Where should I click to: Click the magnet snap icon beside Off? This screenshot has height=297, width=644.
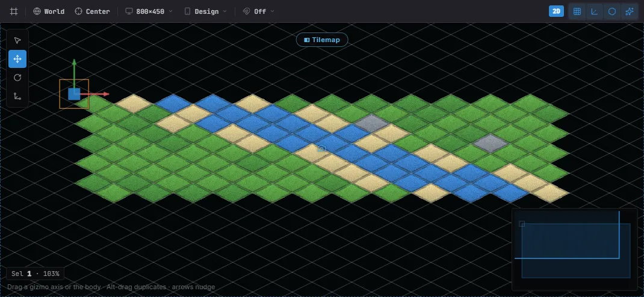tap(246, 11)
